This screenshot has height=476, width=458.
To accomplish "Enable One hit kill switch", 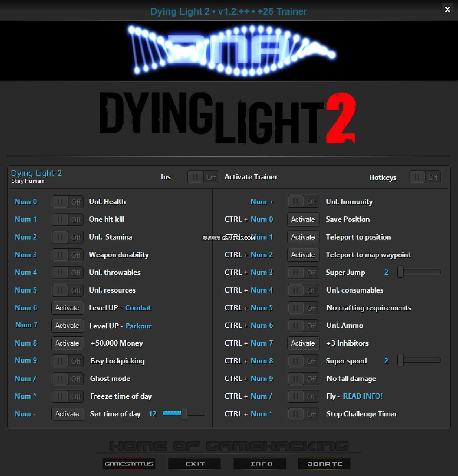I will click(68, 220).
